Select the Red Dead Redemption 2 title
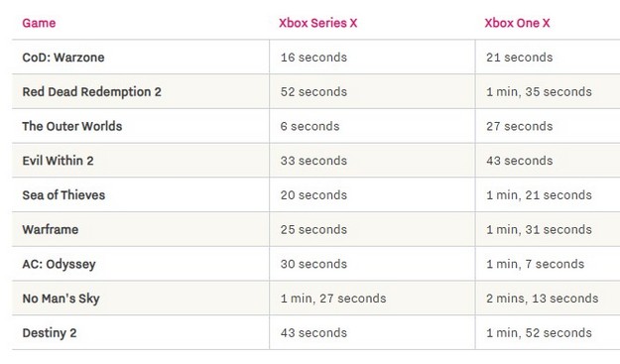 pos(91,91)
